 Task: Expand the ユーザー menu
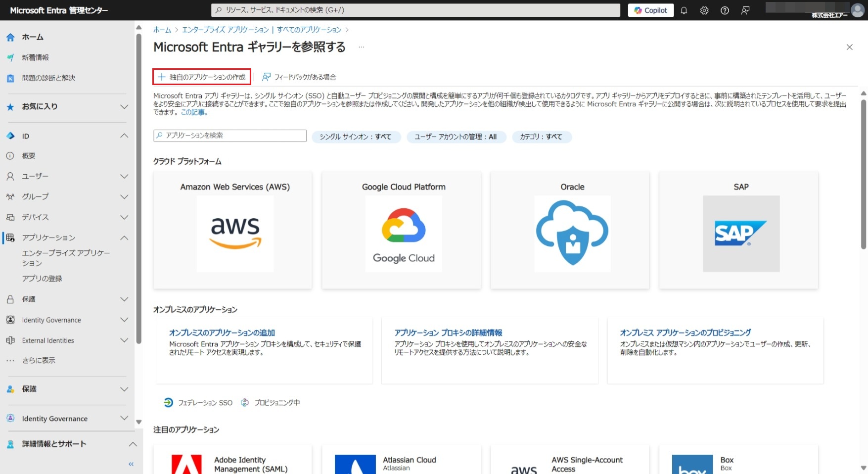[124, 177]
